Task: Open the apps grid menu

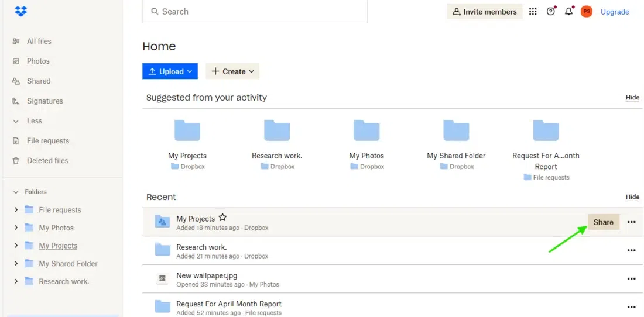Action: 533,12
